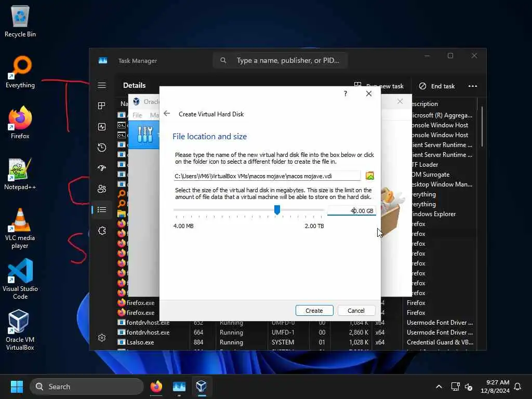Open the Services page in Task Manager sidebar

tap(102, 231)
